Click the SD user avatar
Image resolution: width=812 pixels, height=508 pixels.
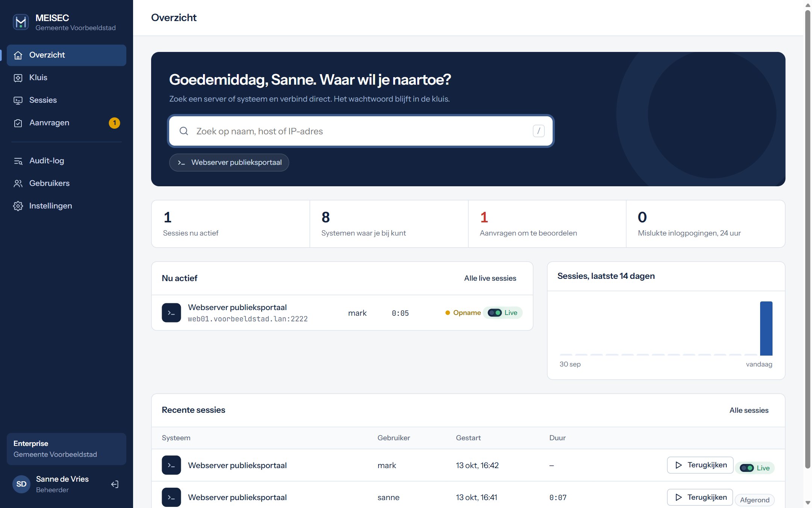[21, 484]
